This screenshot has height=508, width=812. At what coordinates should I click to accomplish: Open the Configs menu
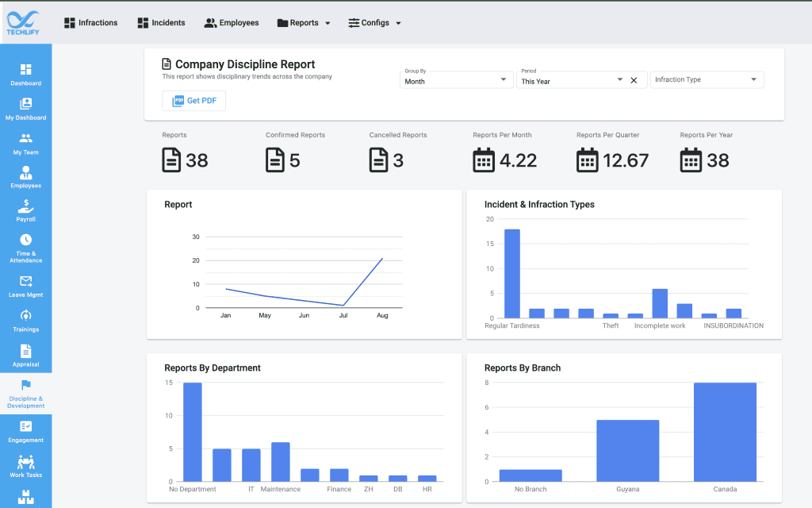[375, 23]
